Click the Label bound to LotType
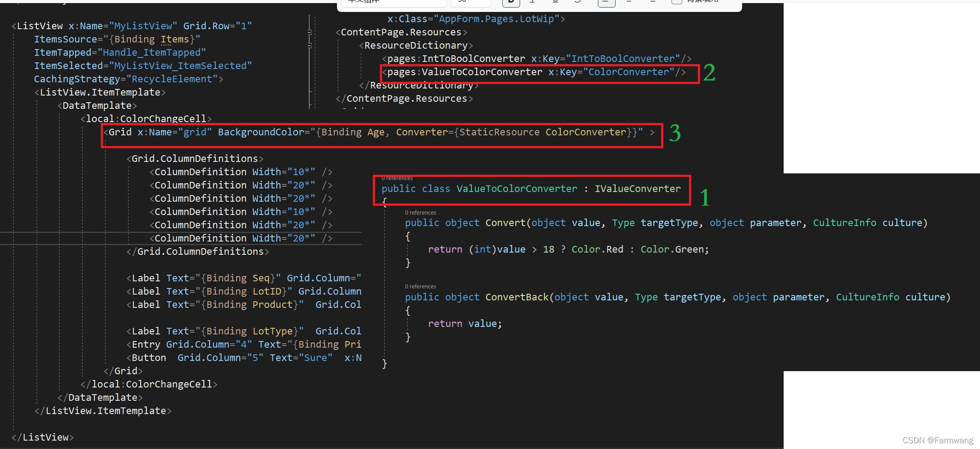980x449 pixels. coord(244,331)
